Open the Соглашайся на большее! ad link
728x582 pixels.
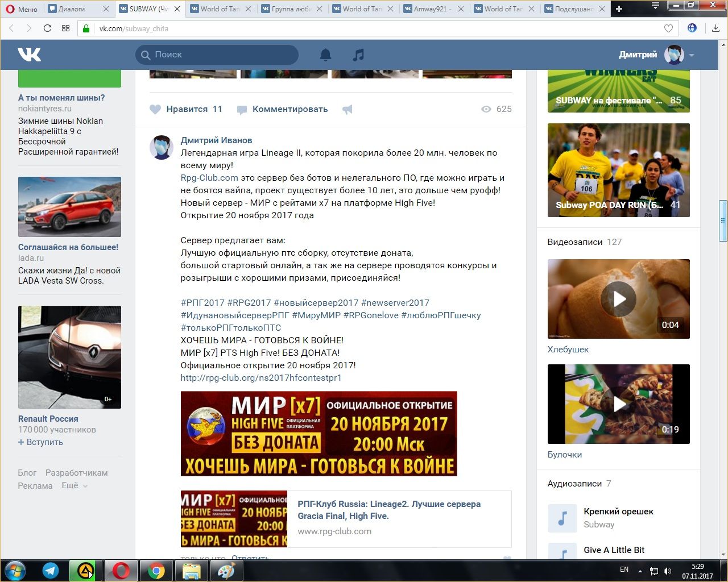pyautogui.click(x=68, y=247)
